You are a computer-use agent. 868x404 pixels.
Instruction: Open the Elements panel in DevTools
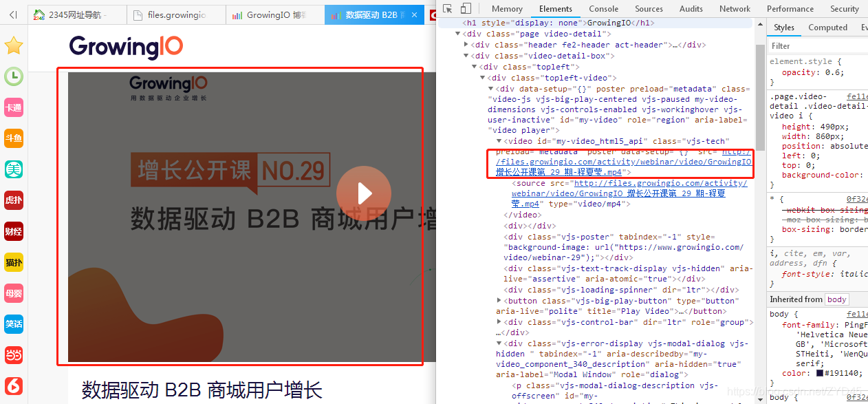pos(556,9)
